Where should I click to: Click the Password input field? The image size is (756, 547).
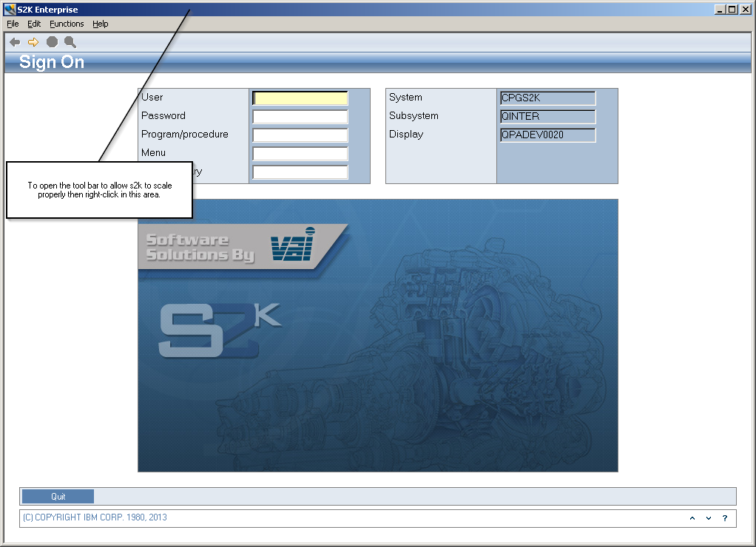tap(300, 117)
